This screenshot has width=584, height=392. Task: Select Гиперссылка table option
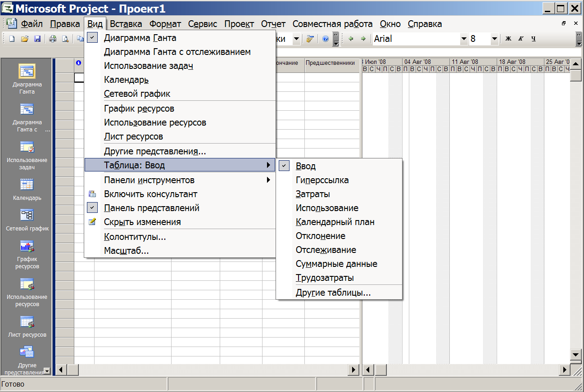click(x=339, y=180)
